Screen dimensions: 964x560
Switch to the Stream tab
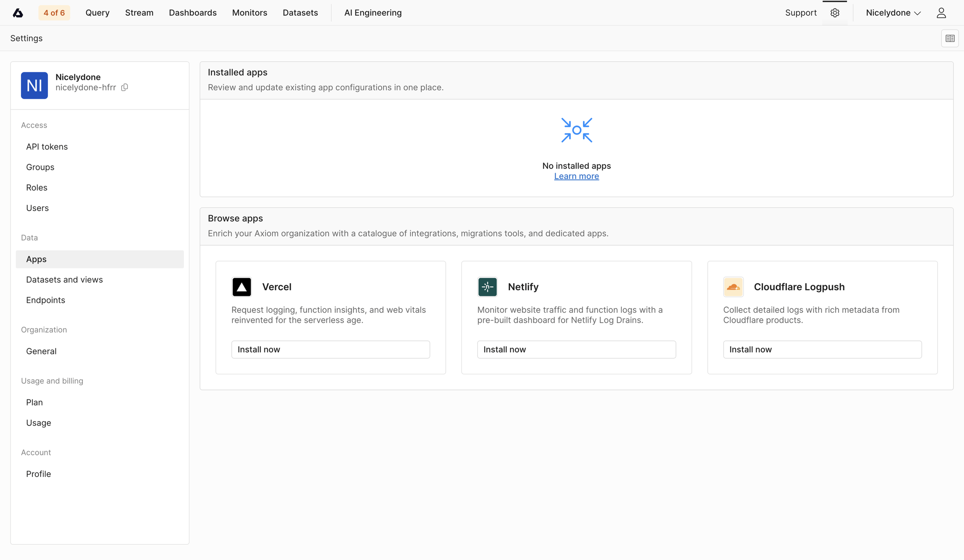click(139, 13)
